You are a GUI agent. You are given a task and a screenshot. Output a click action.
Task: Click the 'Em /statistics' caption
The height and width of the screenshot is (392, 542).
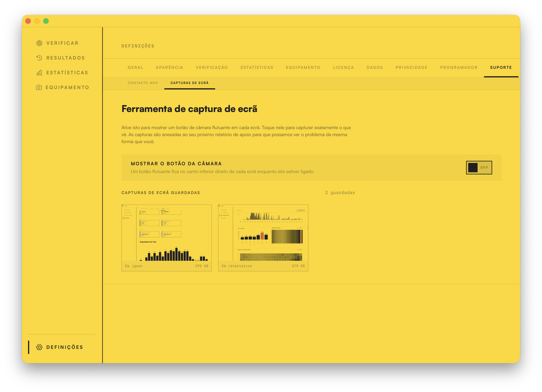pyautogui.click(x=237, y=266)
